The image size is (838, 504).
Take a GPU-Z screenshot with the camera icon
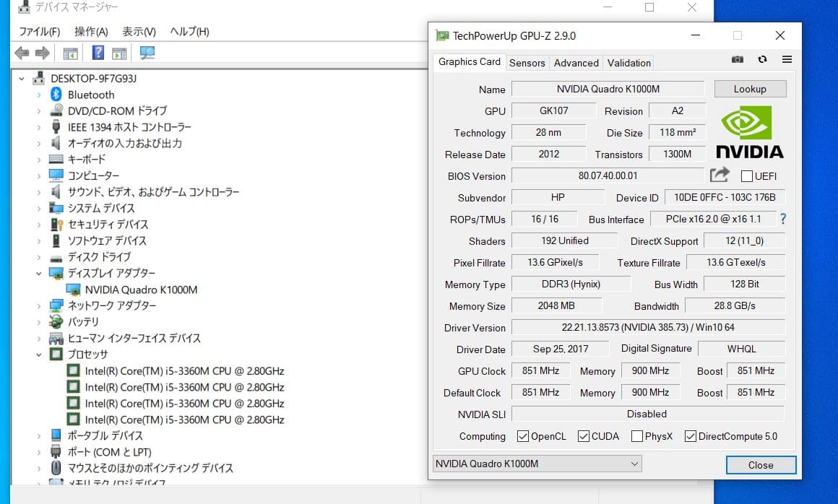coord(738,59)
